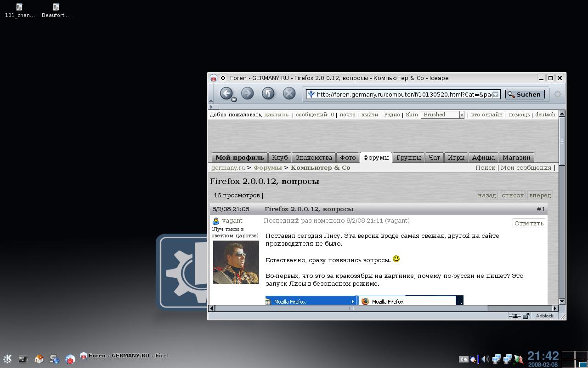Image resolution: width=588 pixels, height=368 pixels.
Task: Open vagant's avatar picture
Action: (x=236, y=262)
